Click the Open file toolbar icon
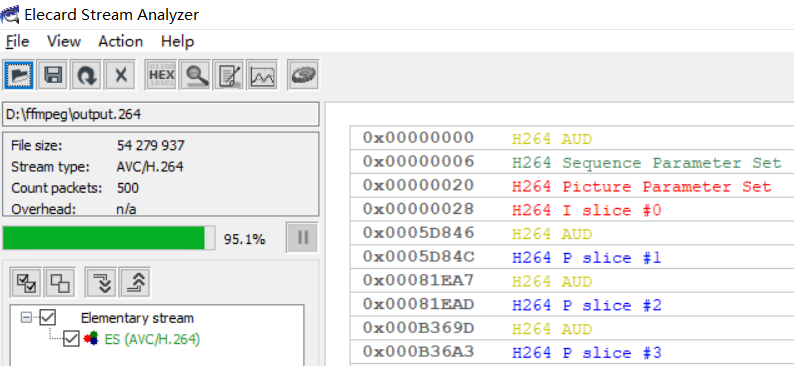 19,75
